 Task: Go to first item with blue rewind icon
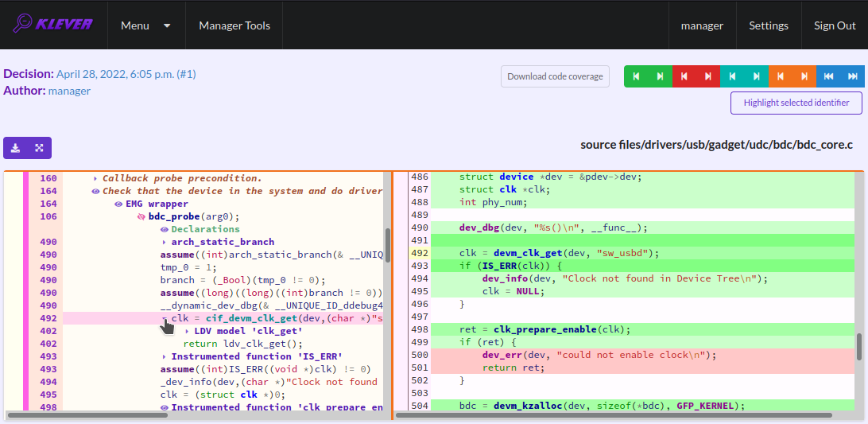click(x=829, y=76)
